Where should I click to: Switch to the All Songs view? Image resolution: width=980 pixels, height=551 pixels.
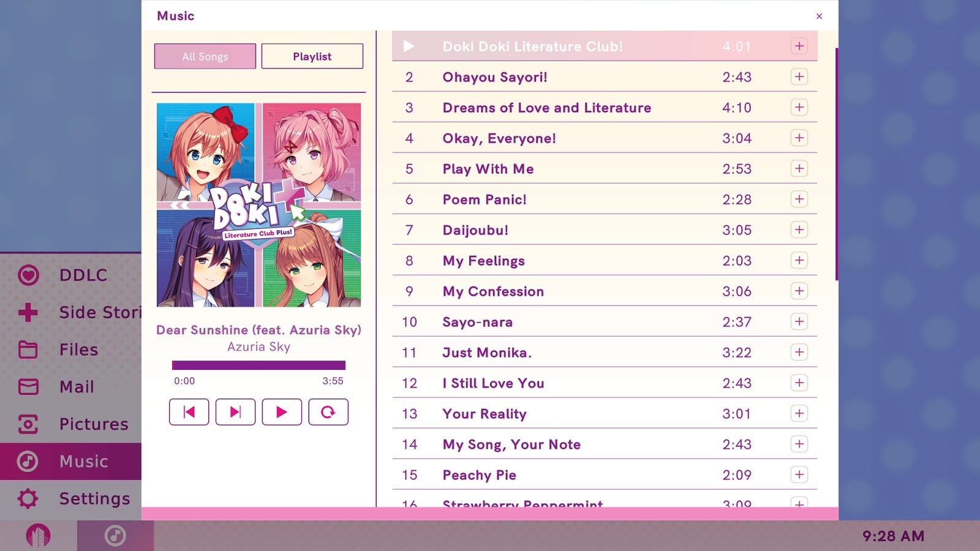(205, 56)
